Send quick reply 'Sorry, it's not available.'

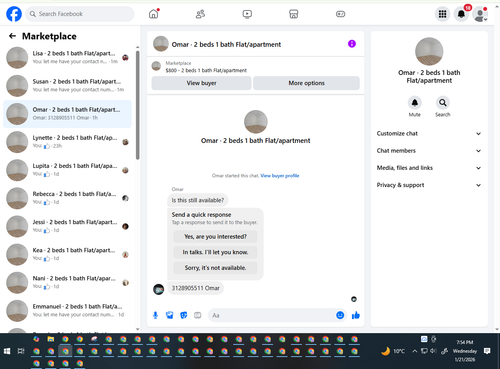[x=215, y=268]
